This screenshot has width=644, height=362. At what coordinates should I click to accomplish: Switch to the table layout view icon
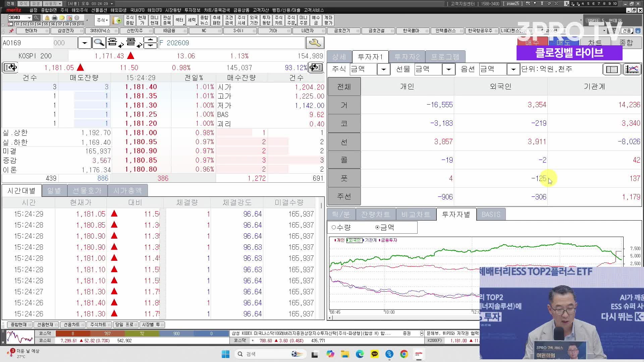pos(611,69)
